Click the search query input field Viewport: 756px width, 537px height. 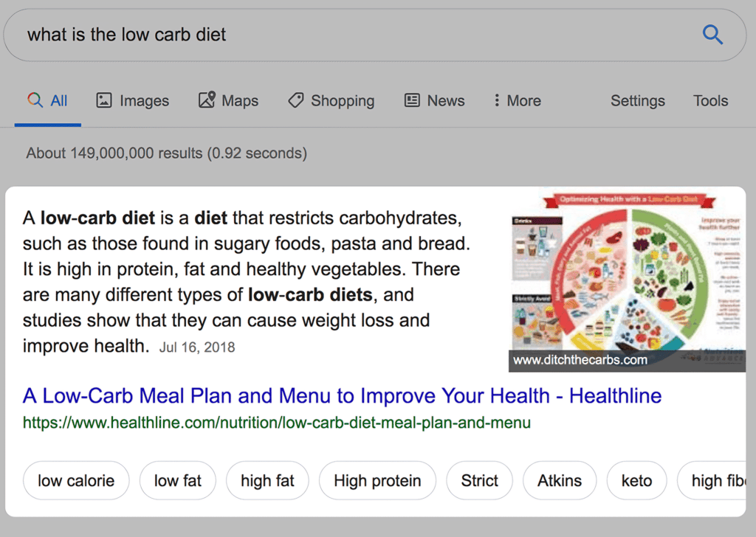pos(354,35)
